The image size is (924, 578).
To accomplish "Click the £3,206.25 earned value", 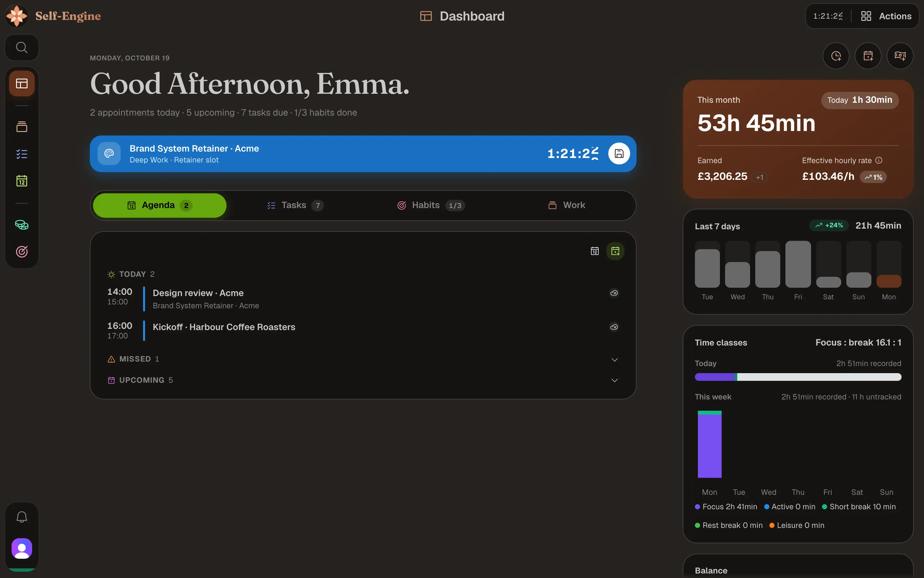I will pos(722,176).
